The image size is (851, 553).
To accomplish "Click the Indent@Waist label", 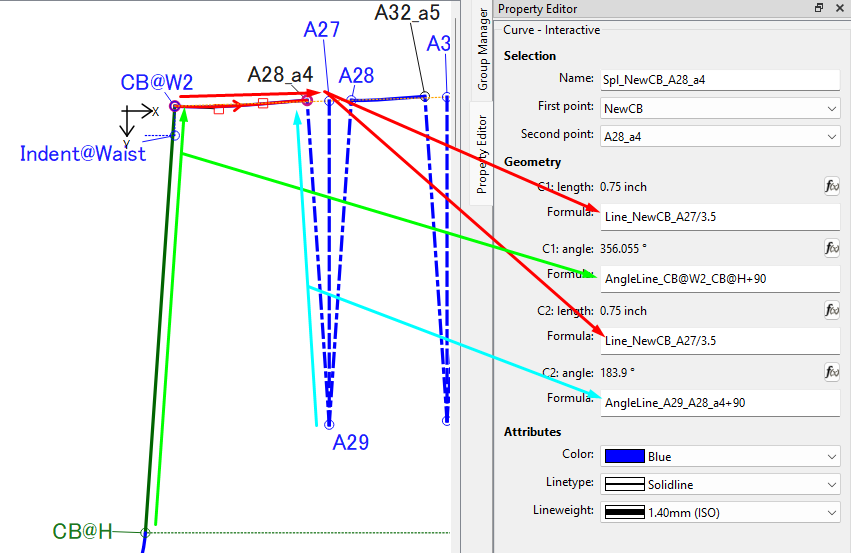I will (82, 154).
